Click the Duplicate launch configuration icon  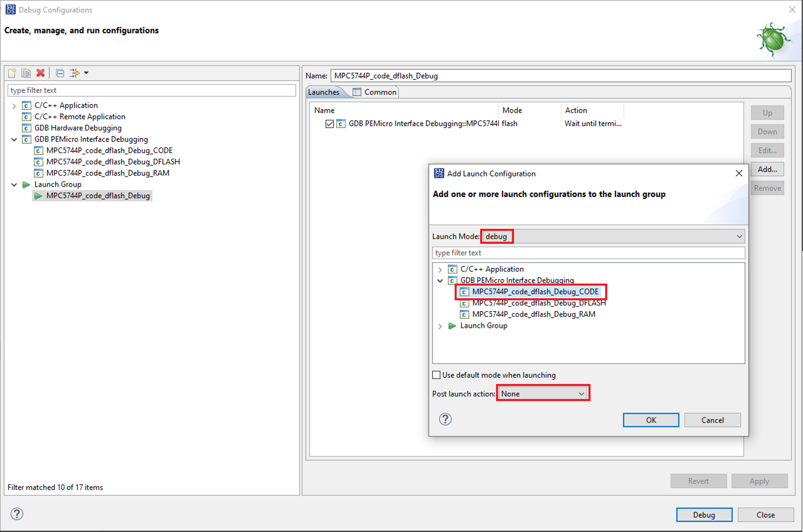coord(26,73)
